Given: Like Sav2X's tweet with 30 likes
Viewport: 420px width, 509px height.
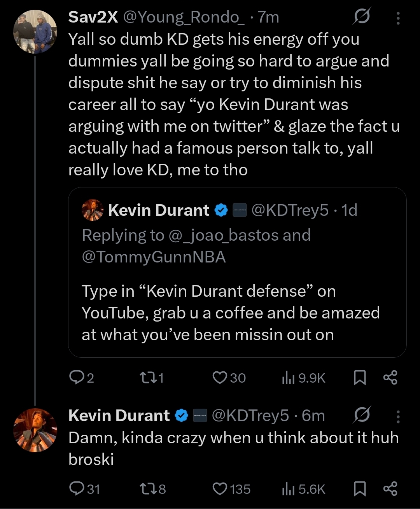Looking at the screenshot, I should pyautogui.click(x=220, y=378).
